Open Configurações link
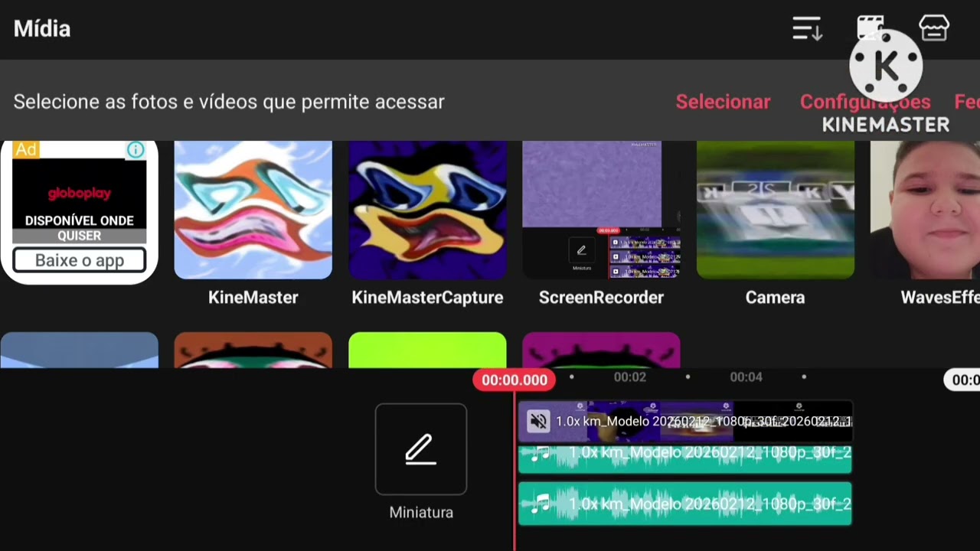The width and height of the screenshot is (980, 551). pos(865,102)
